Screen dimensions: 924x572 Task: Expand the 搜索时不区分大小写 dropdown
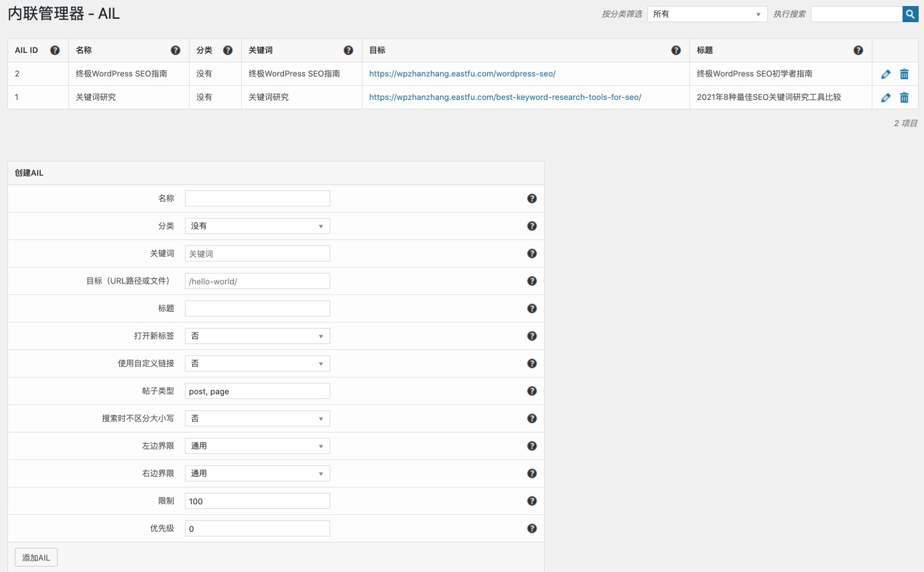[257, 418]
